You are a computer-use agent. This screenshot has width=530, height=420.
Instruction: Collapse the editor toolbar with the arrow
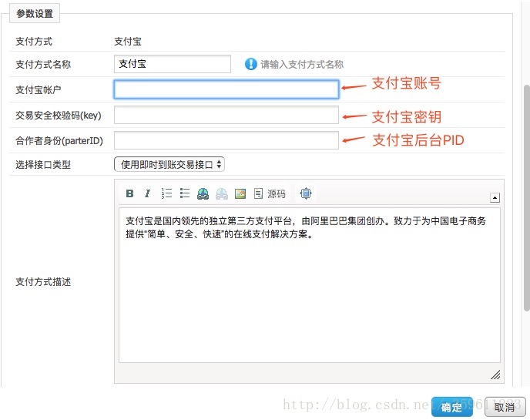pos(495,197)
